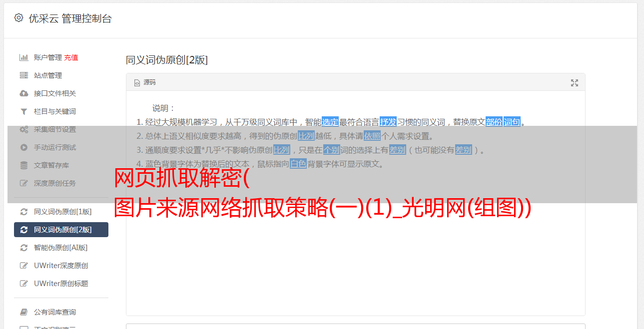This screenshot has height=329, width=644.
Task: Click the highlighted word 选定
Action: 330,122
